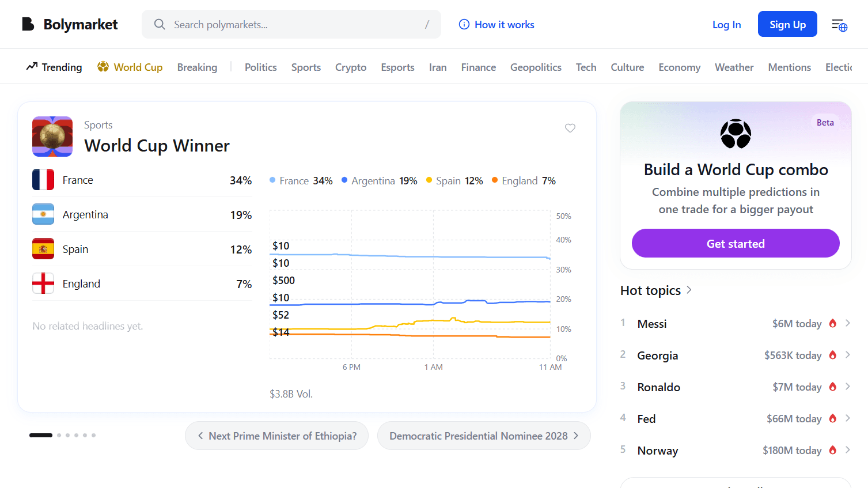
Task: Open the Geopolitics category tab
Action: point(536,67)
